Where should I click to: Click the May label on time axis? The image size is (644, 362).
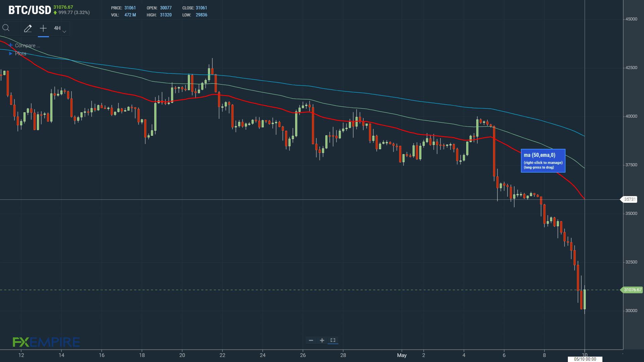[x=402, y=355]
